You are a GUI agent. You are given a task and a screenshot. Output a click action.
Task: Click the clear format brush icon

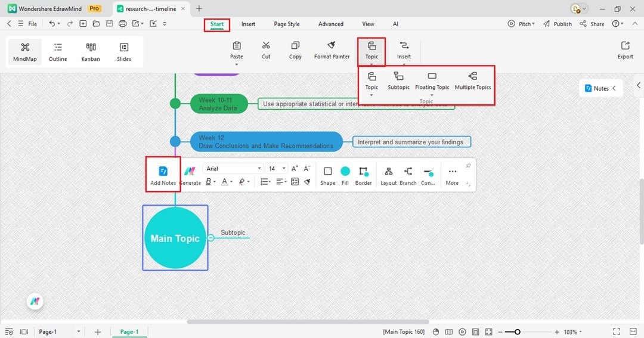coord(307,182)
